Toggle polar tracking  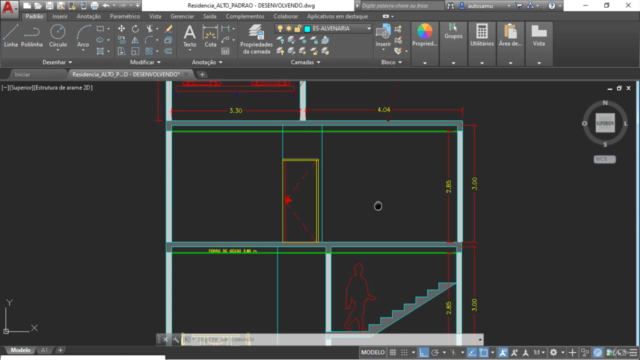[435, 352]
